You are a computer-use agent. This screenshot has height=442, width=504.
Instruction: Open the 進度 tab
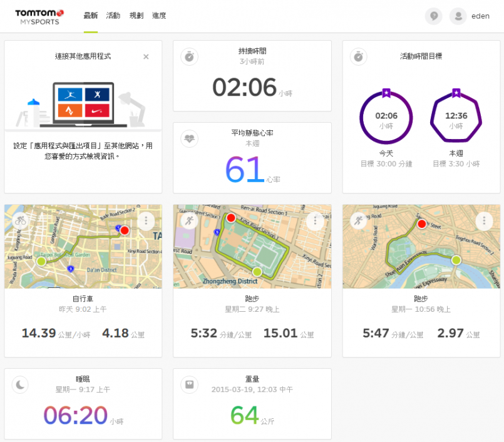pos(159,16)
